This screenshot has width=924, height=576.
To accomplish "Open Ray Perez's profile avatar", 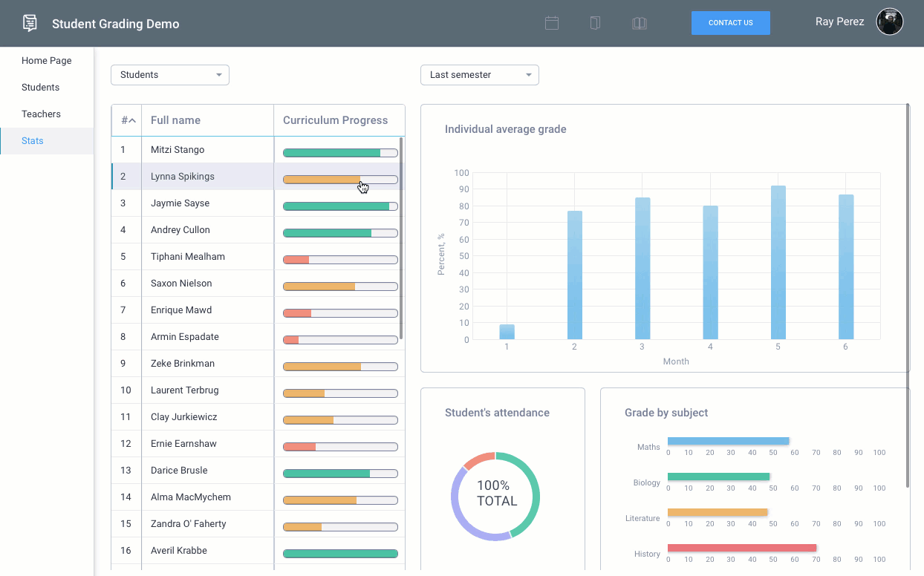I will (889, 22).
